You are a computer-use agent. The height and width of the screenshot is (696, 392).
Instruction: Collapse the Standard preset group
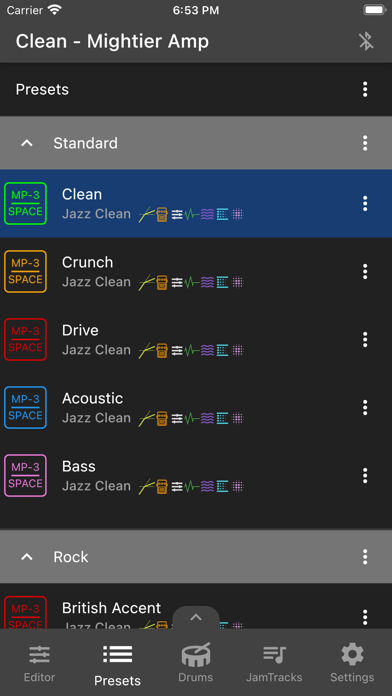click(x=27, y=143)
